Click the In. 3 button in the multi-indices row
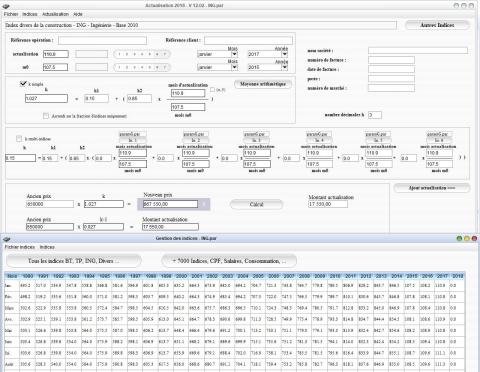480x372 pixels. coord(257,140)
